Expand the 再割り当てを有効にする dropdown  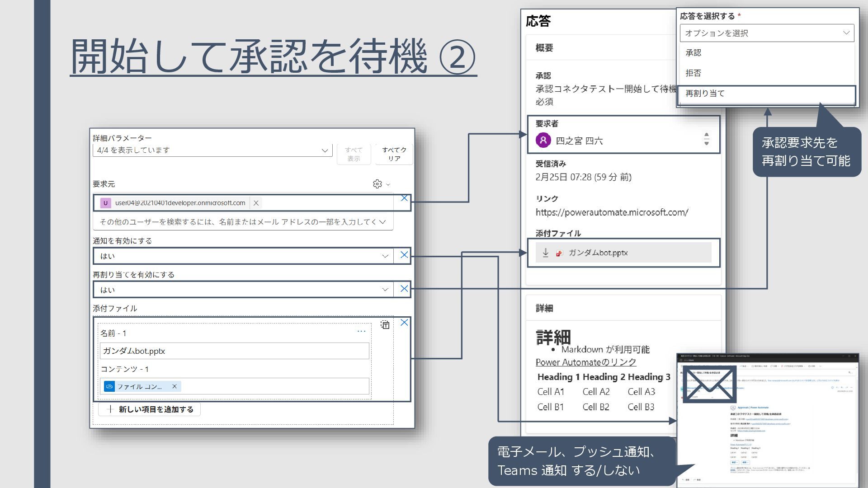point(385,290)
